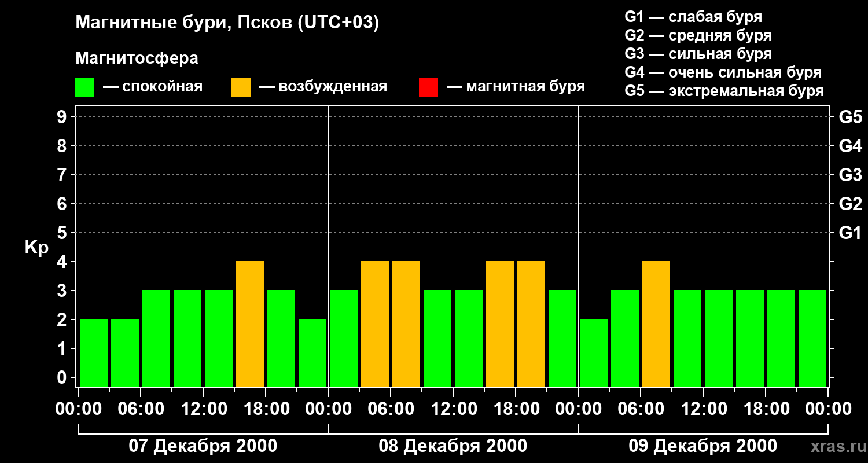Select the chart title 'Магнитные бури, Псков (UTC+03)'
Viewport: 868px width, 463px height.
click(x=227, y=23)
